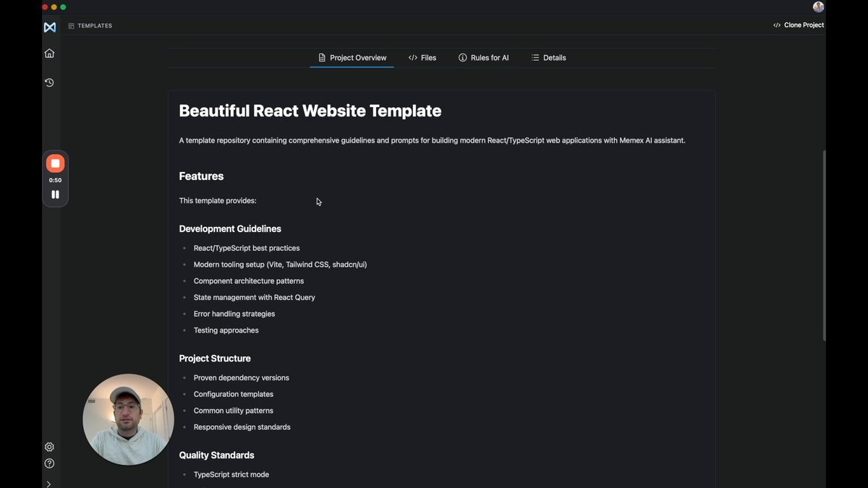This screenshot has height=488, width=868.
Task: Click the Project Overview document icon
Action: (322, 58)
